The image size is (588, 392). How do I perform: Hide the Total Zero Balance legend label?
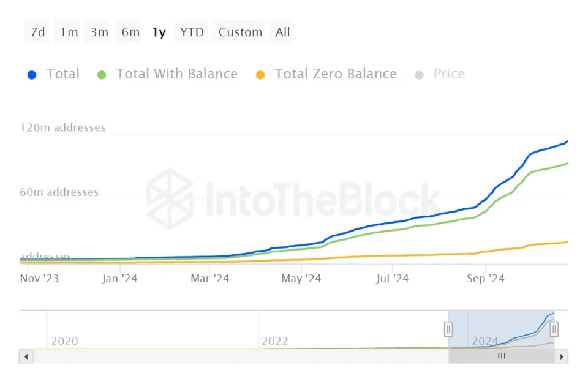click(x=335, y=74)
